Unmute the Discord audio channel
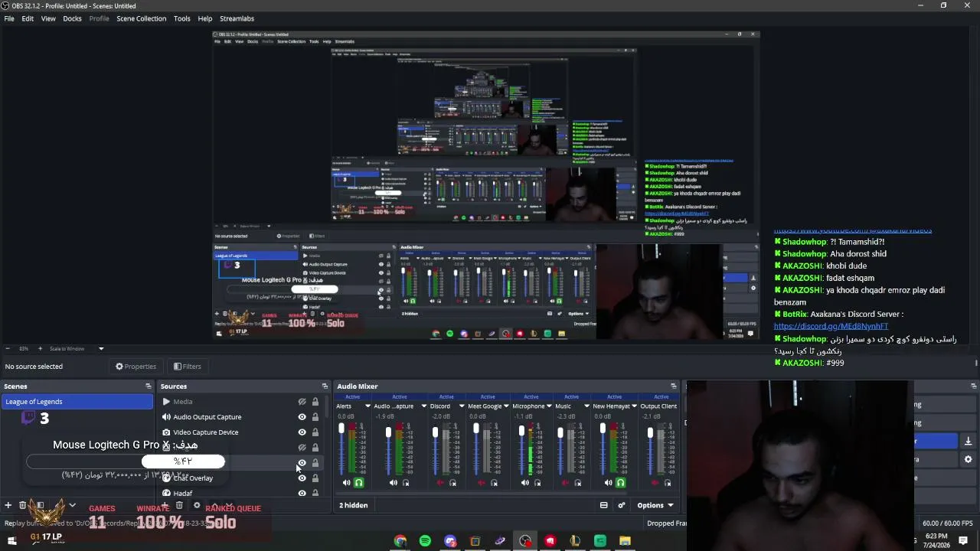This screenshot has width=980, height=551. (439, 483)
